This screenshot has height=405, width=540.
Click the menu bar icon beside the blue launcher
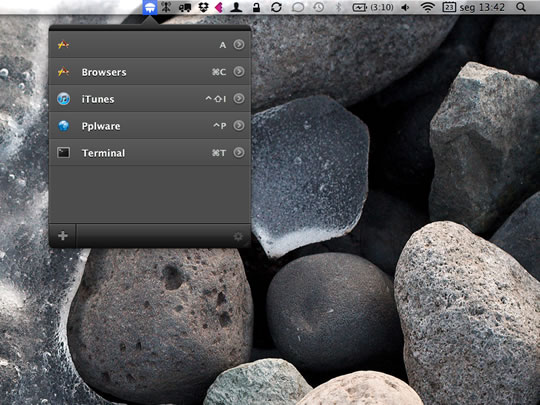tap(166, 7)
